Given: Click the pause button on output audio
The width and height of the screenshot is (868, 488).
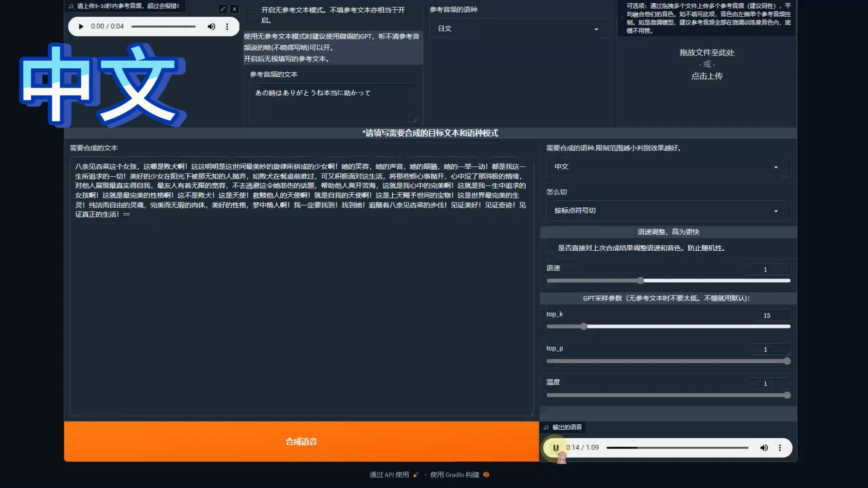Looking at the screenshot, I should [x=555, y=447].
